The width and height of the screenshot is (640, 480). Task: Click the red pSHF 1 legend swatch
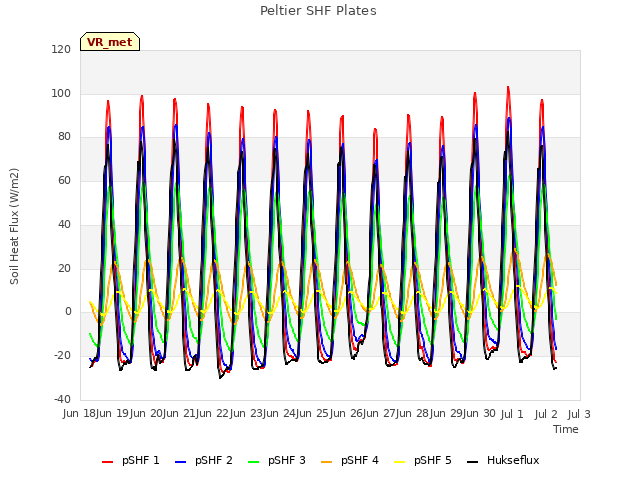coord(107,462)
